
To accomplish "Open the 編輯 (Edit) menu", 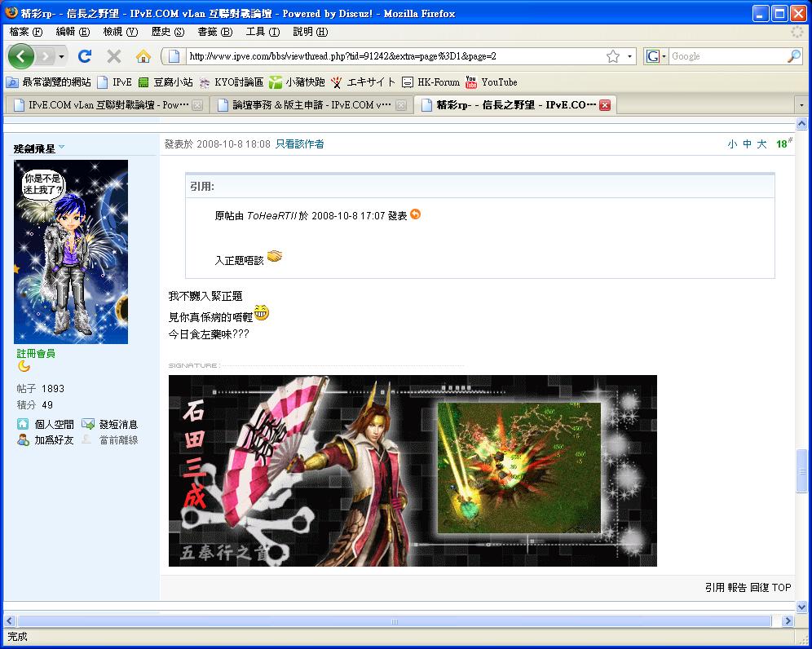I will pos(73,32).
